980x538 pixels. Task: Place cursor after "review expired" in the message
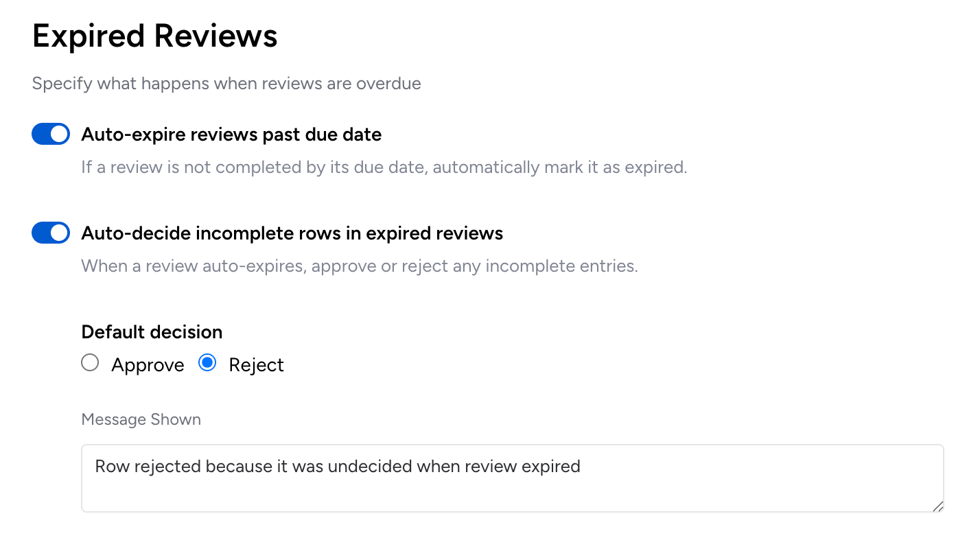click(581, 467)
